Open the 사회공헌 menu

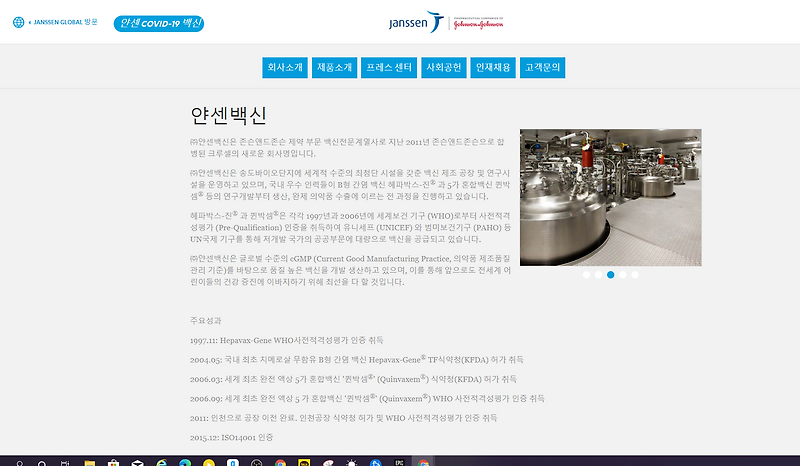(x=443, y=67)
